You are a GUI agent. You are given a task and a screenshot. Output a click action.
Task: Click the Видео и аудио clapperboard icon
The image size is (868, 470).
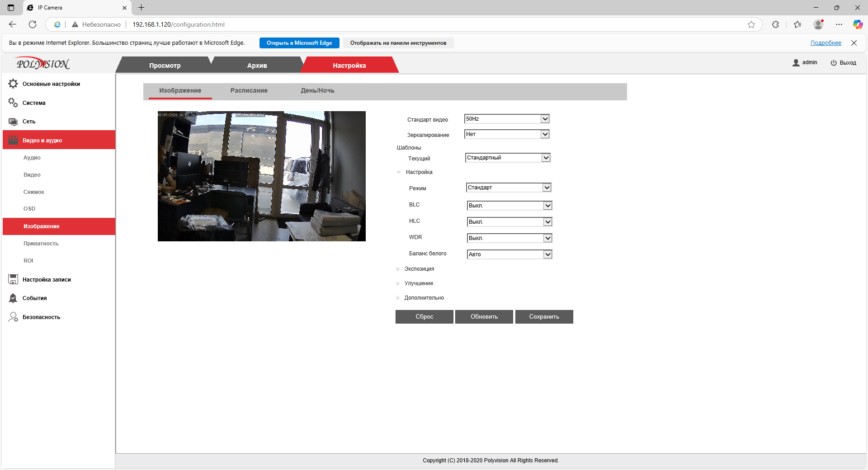pyautogui.click(x=13, y=140)
